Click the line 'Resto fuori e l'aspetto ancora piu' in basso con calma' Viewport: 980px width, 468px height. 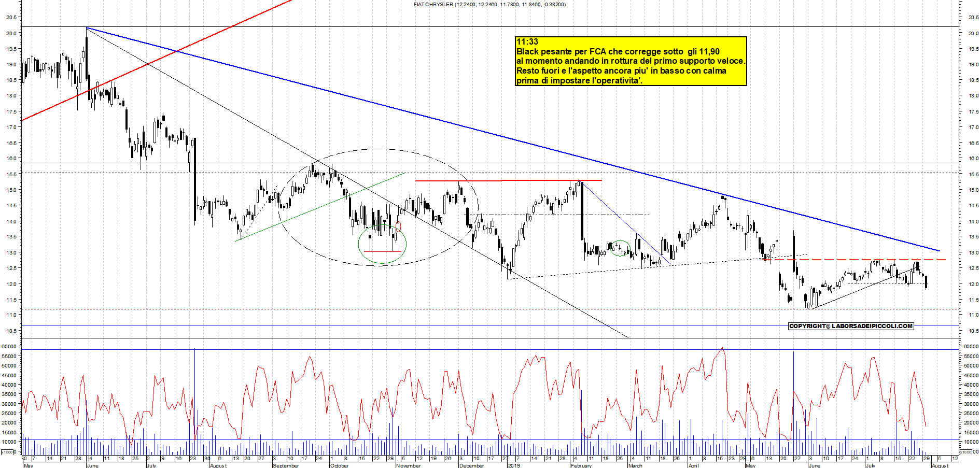coord(621,70)
